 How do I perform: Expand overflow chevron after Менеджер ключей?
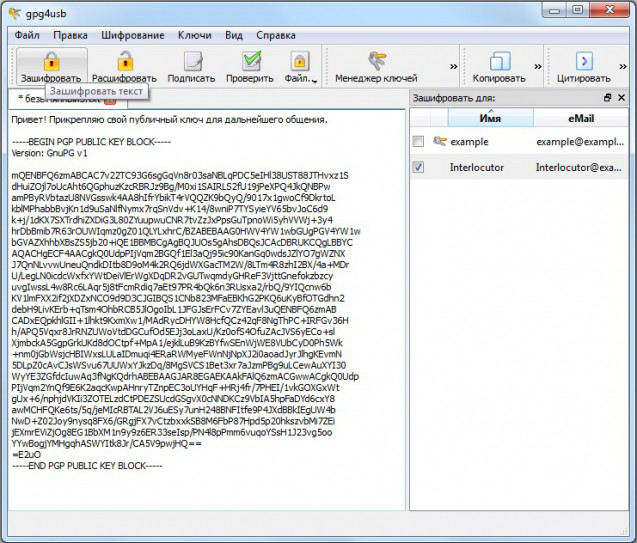[x=453, y=67]
